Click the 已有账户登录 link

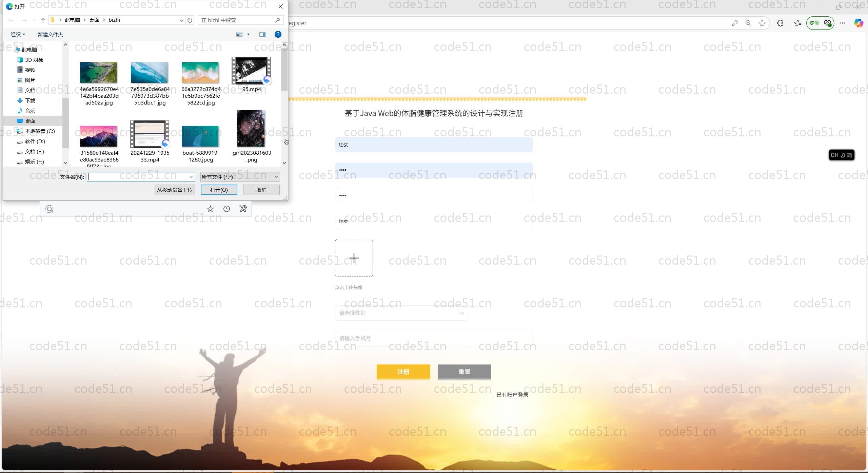point(512,395)
